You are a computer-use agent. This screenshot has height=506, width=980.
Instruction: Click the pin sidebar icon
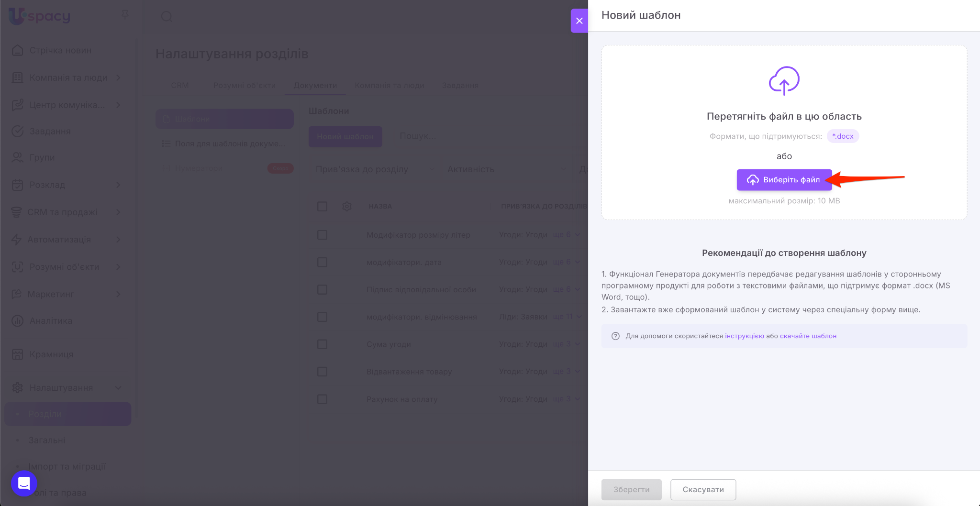click(125, 15)
